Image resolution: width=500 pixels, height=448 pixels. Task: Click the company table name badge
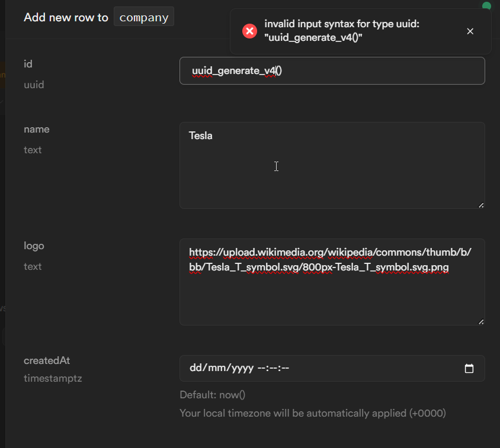[144, 17]
